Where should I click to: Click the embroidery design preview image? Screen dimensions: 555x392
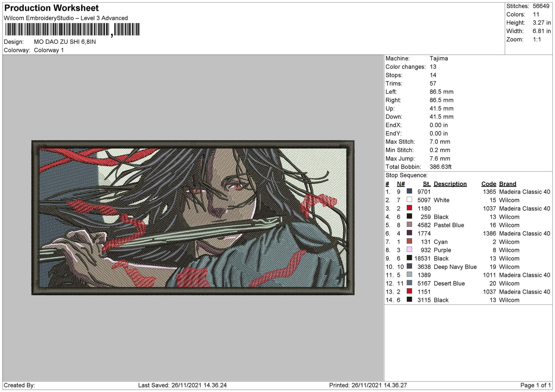[x=193, y=218]
